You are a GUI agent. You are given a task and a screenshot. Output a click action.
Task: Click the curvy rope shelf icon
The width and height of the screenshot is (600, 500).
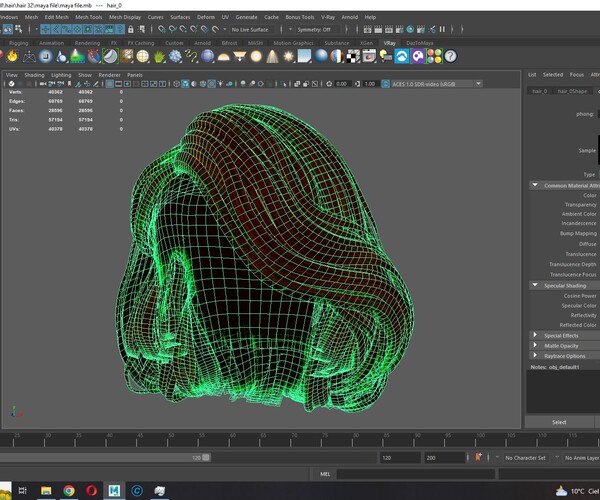coord(191,57)
